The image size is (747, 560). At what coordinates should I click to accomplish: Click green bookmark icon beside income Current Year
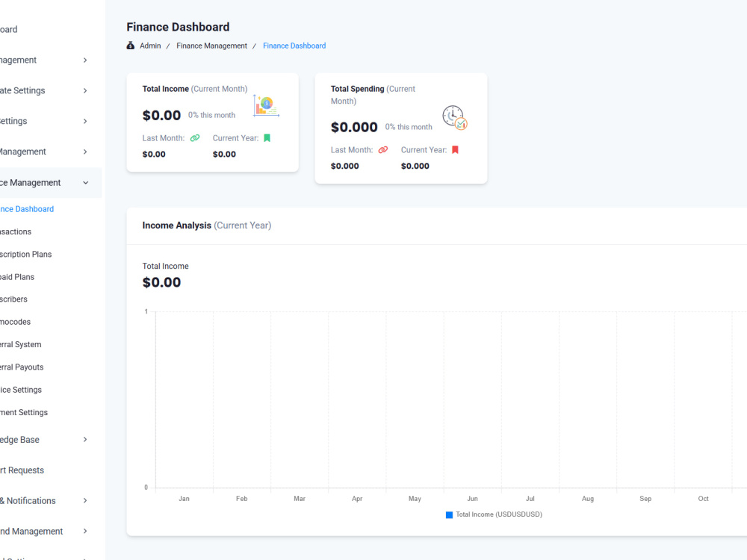[x=267, y=138]
